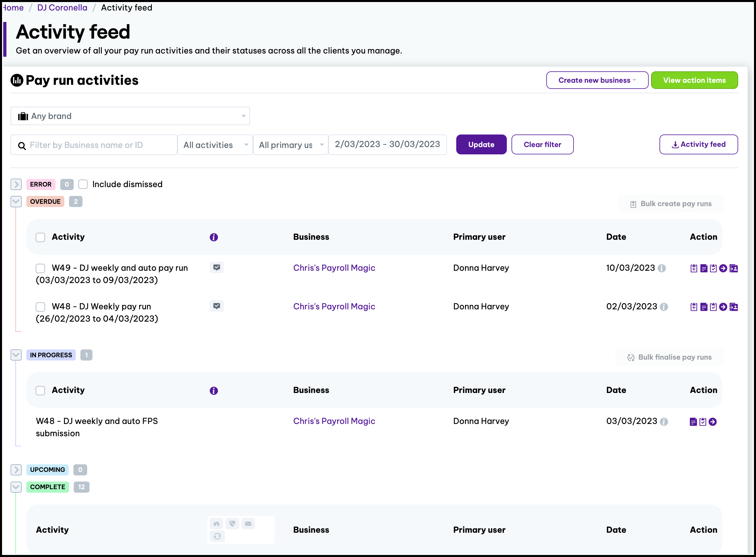Viewport: 756px width, 557px height.
Task: Open document icon in FPS submission row
Action: click(693, 422)
